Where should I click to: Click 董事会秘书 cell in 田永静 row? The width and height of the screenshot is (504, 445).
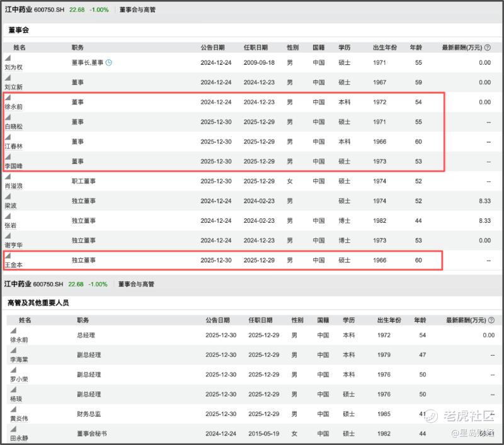92,434
